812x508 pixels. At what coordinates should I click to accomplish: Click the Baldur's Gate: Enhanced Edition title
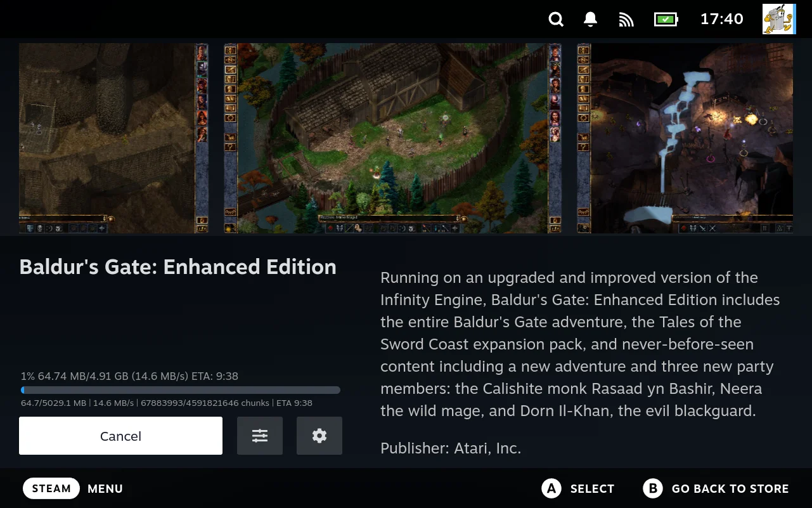[x=178, y=267]
